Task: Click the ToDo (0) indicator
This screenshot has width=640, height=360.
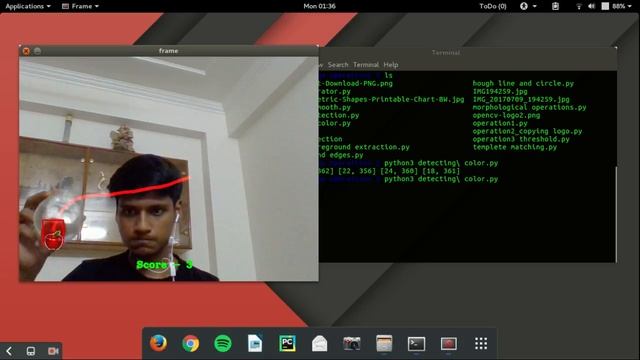Action: pos(493,6)
